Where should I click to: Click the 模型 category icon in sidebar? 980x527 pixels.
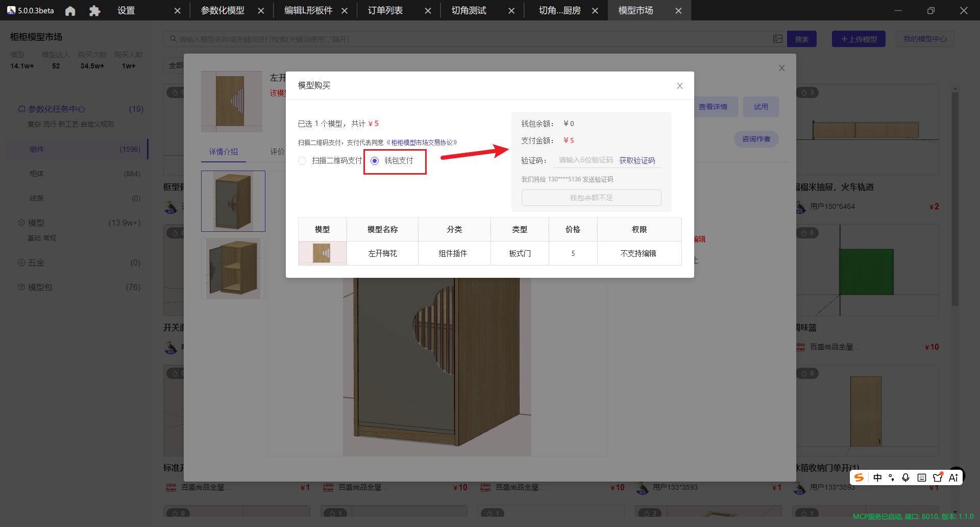(21, 223)
